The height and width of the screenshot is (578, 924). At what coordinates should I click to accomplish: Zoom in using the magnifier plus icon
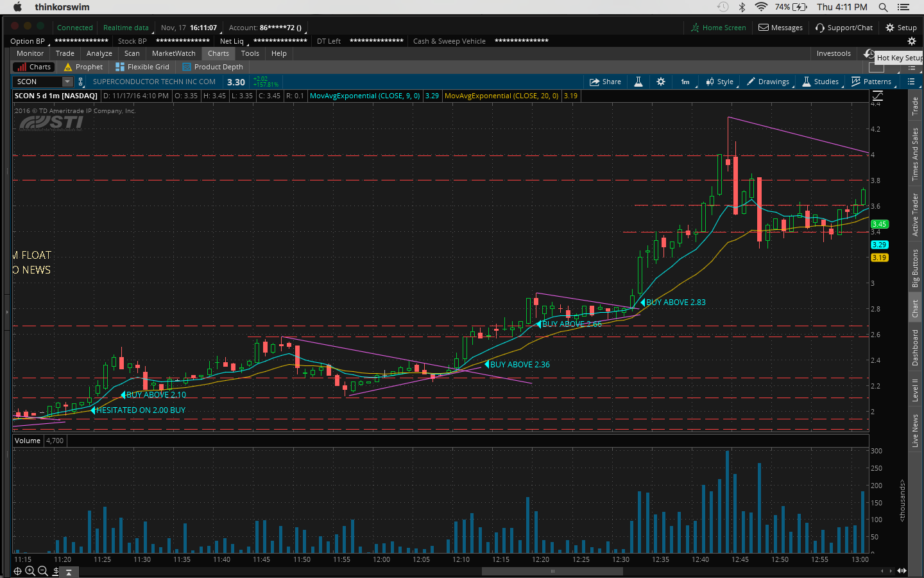(30, 571)
